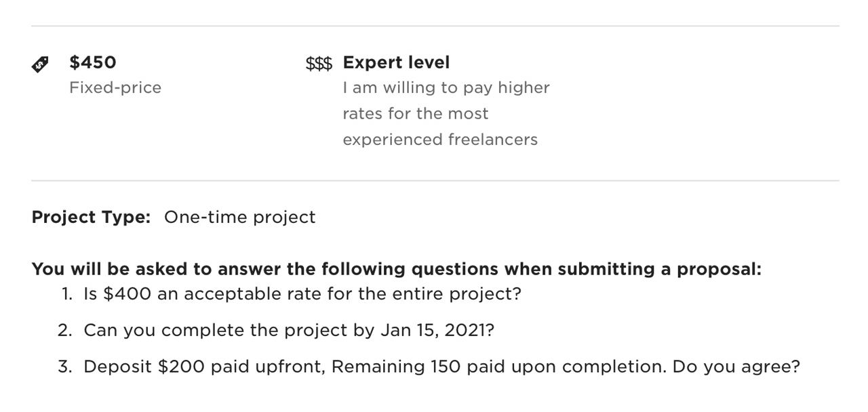
Task: Click the divider line below experience level
Action: 435,181
